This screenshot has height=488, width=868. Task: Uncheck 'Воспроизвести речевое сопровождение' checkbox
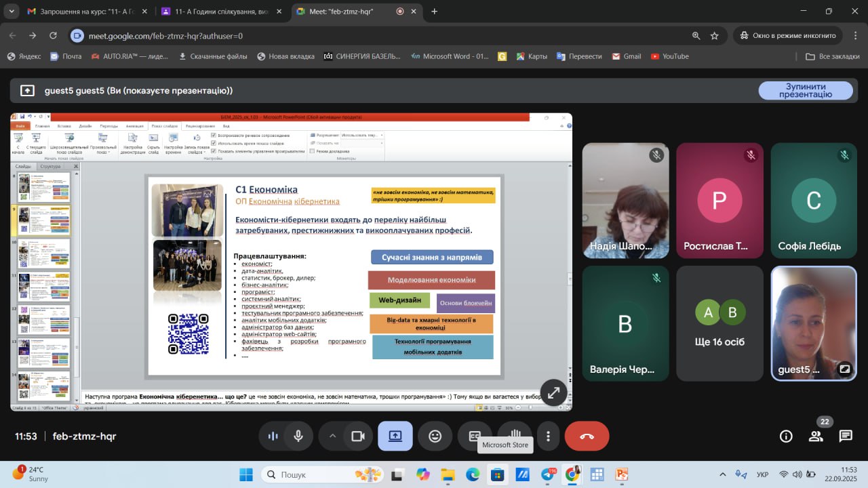(x=214, y=135)
